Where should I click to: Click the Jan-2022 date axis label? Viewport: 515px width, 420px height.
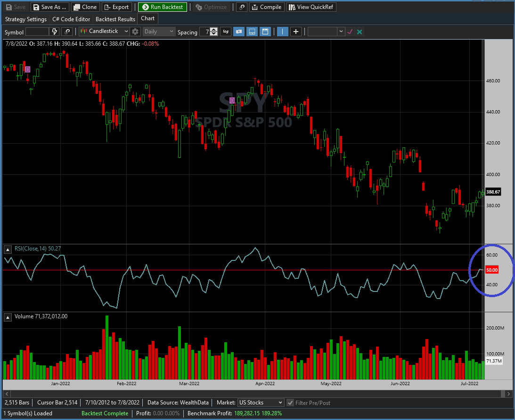pos(60,384)
